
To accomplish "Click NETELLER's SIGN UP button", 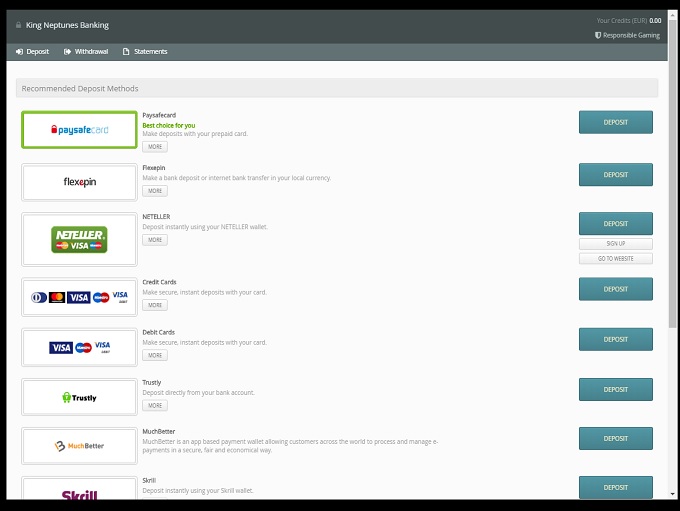I will pos(615,243).
